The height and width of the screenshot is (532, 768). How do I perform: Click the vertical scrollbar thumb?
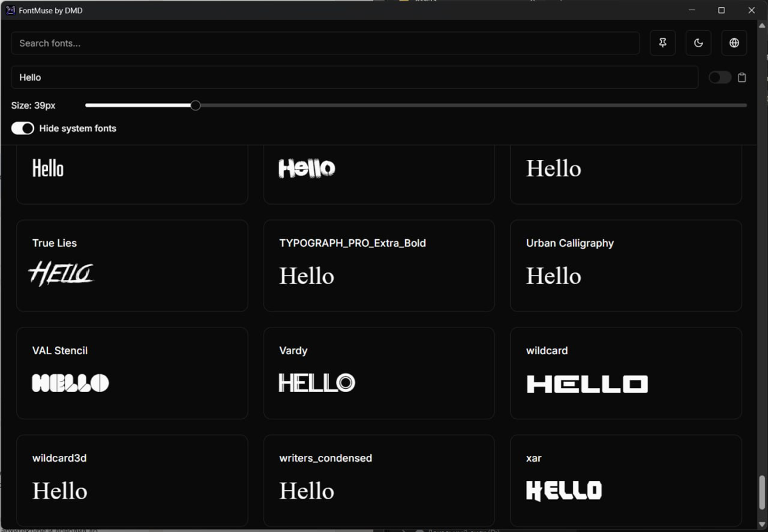point(762,492)
